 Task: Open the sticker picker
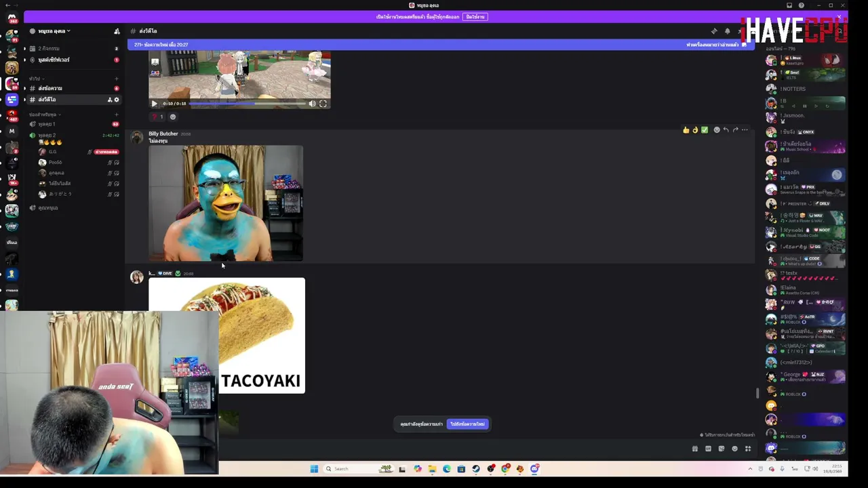[721, 449]
